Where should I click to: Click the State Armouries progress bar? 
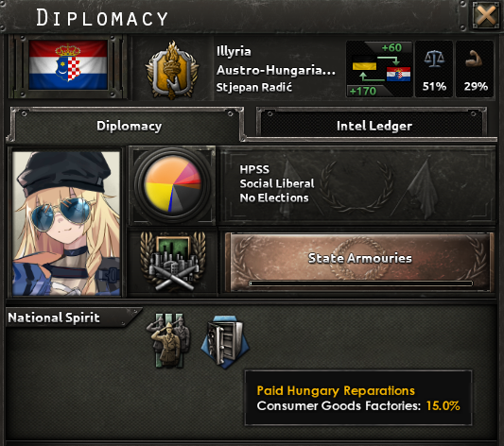tap(360, 283)
